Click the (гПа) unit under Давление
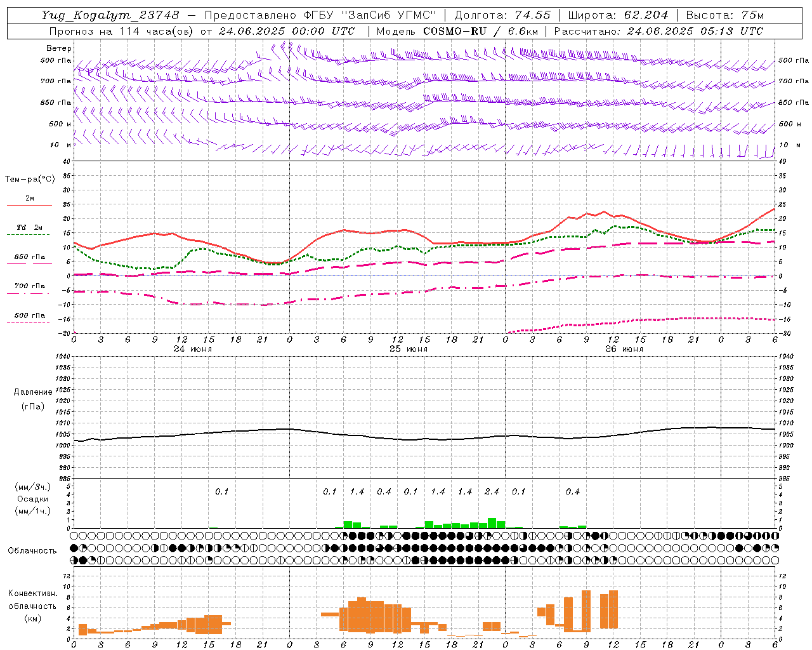The width and height of the screenshot is (812, 650). [32, 406]
